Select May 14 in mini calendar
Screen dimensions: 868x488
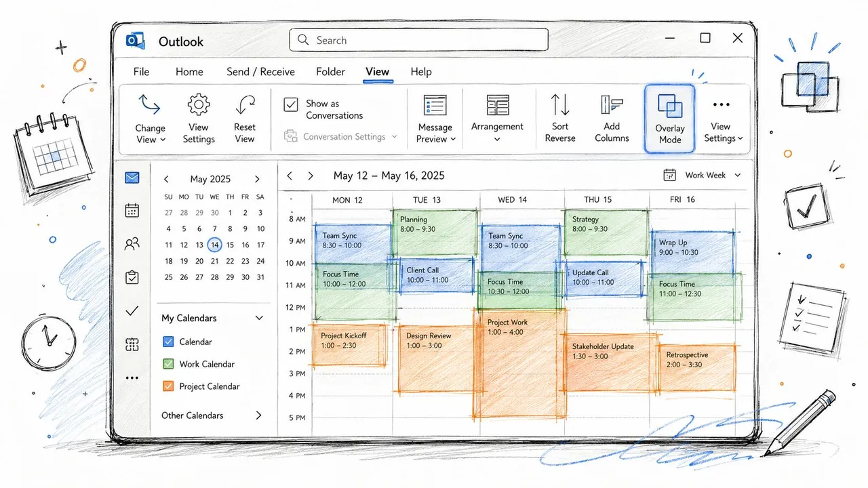[x=214, y=245]
